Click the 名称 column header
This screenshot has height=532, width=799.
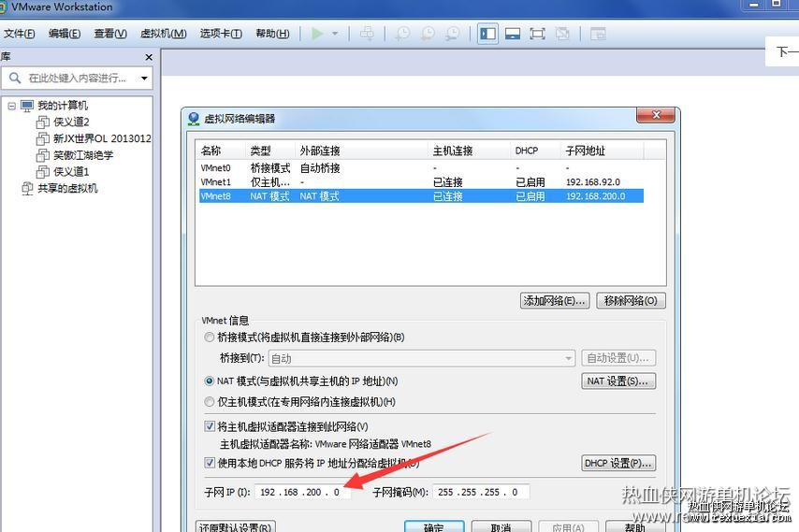click(x=221, y=151)
